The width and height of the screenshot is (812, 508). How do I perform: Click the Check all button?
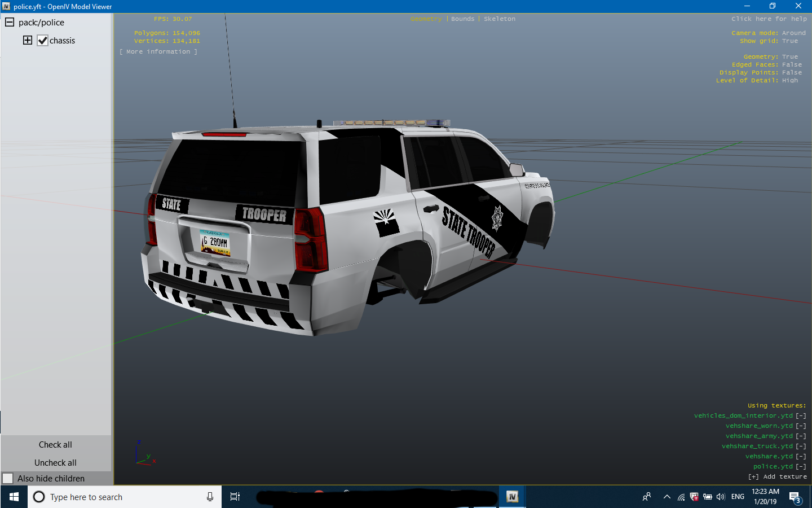55,445
